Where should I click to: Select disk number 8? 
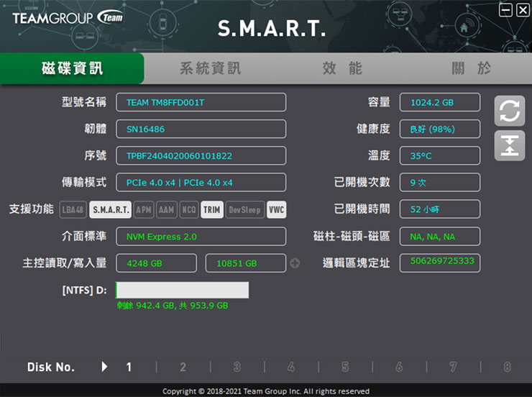[508, 367]
